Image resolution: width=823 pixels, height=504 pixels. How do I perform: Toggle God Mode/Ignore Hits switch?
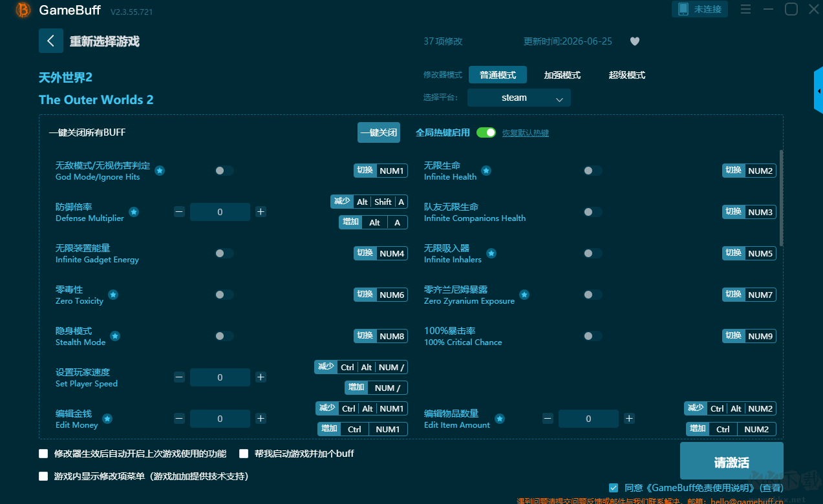(224, 171)
